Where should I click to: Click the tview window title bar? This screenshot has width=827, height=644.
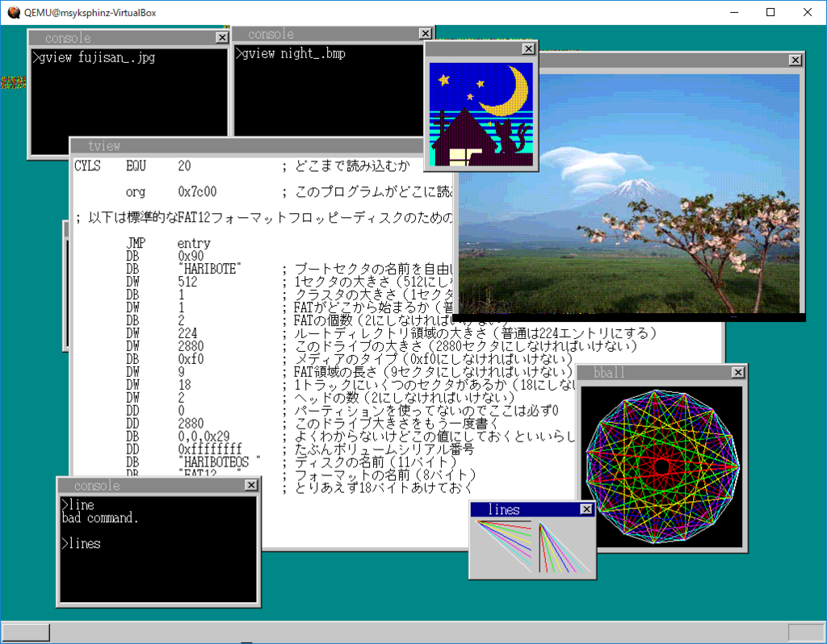(248, 146)
